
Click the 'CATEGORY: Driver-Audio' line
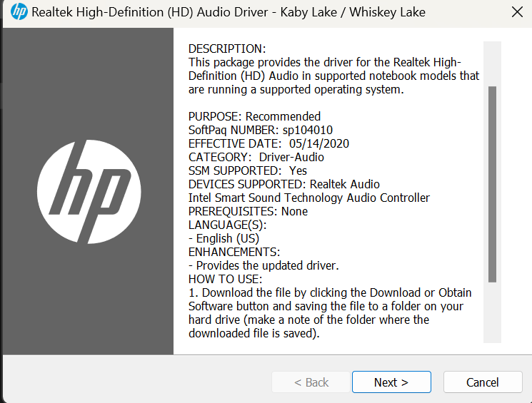point(256,157)
